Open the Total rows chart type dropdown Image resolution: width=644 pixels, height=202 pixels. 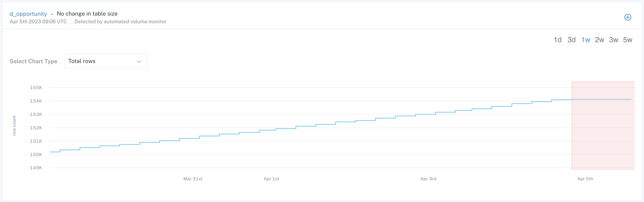[106, 61]
